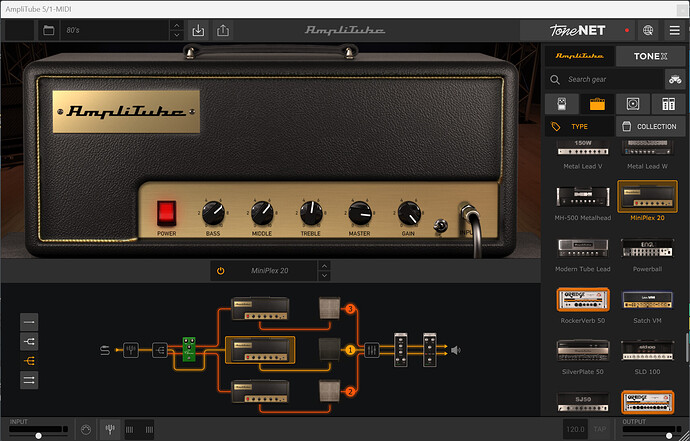
Task: Select Metal Lead V amp
Action: point(583,154)
